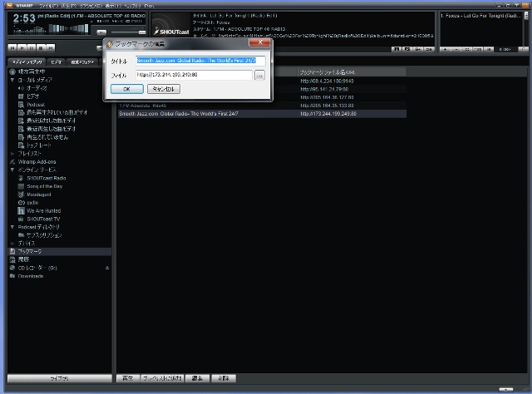
Task: Click the プレイリストに追加 button
Action: point(162,378)
